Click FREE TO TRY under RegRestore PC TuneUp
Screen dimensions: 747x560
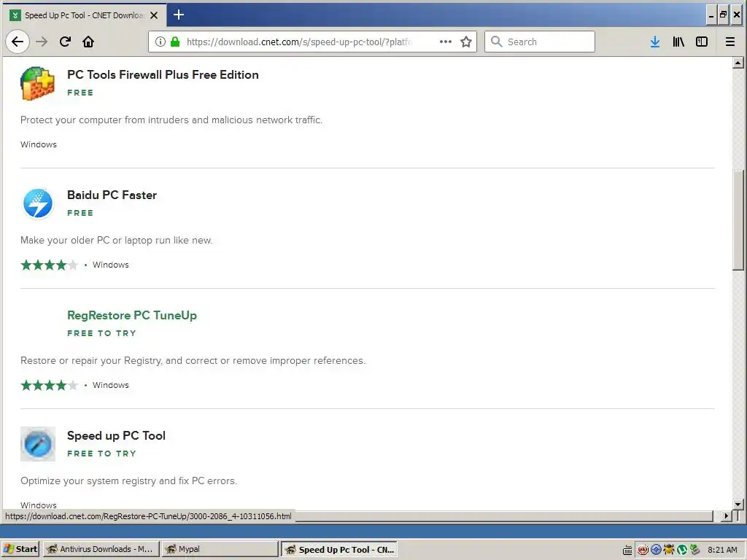tap(102, 333)
